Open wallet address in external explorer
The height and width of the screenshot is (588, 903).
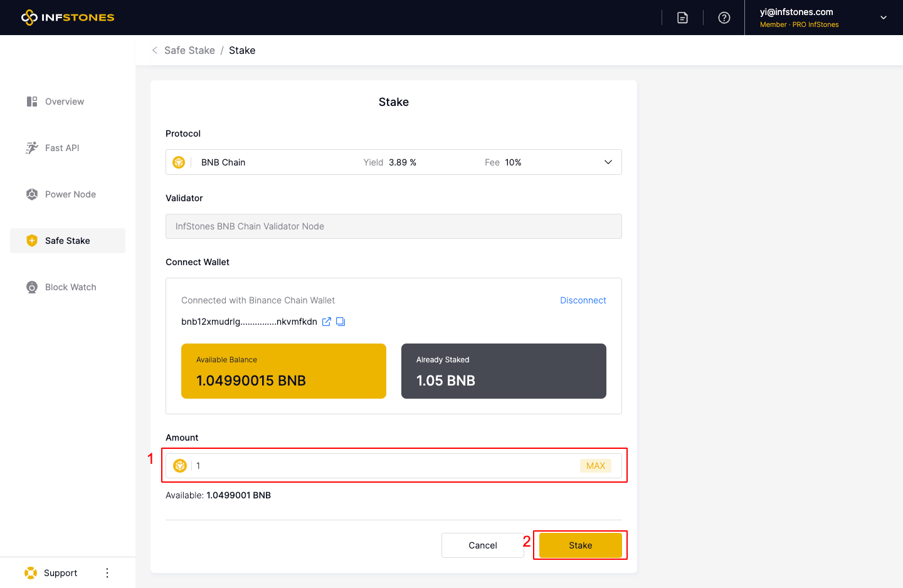(x=327, y=322)
